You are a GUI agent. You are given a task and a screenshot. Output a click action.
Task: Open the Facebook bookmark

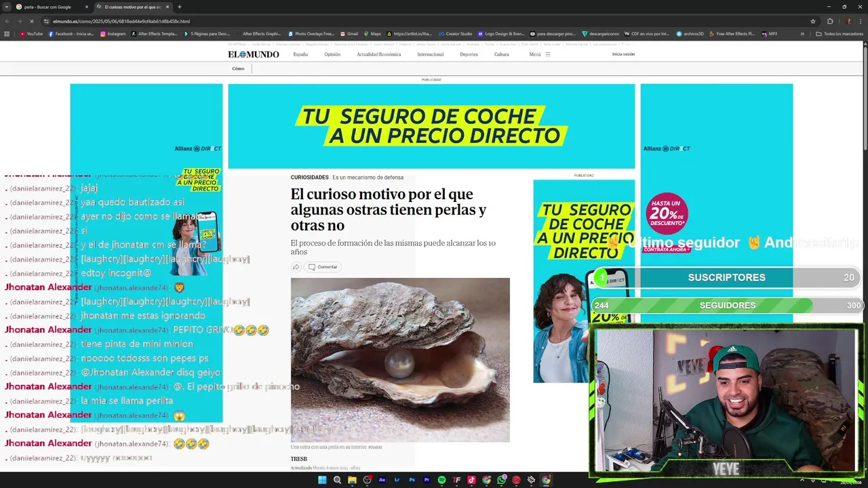click(x=71, y=34)
